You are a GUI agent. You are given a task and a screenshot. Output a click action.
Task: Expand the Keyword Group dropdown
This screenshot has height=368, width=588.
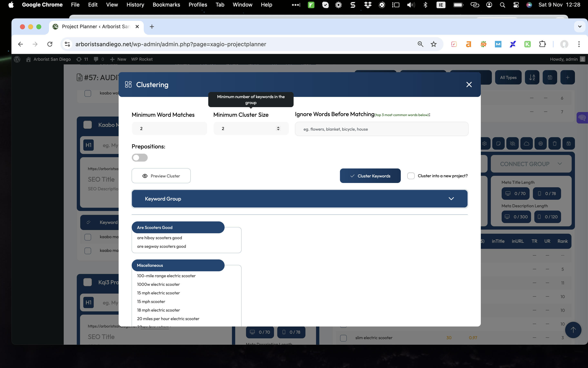click(300, 199)
